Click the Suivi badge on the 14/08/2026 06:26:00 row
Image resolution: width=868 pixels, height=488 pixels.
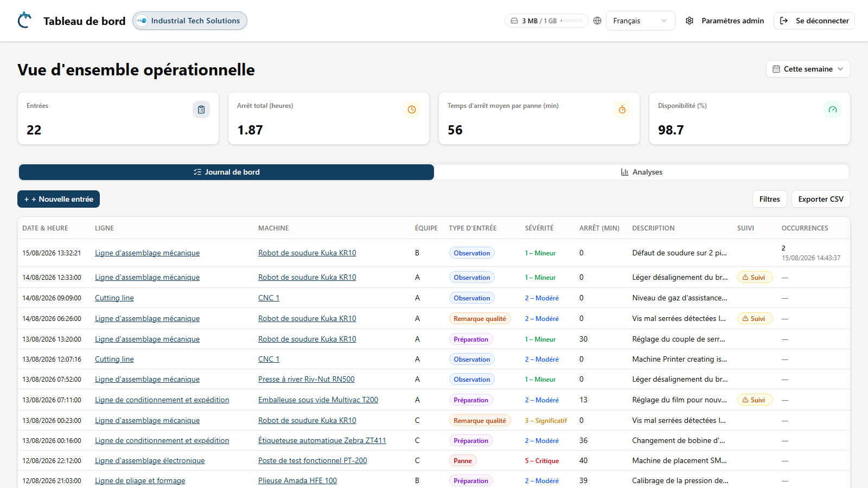(x=755, y=318)
